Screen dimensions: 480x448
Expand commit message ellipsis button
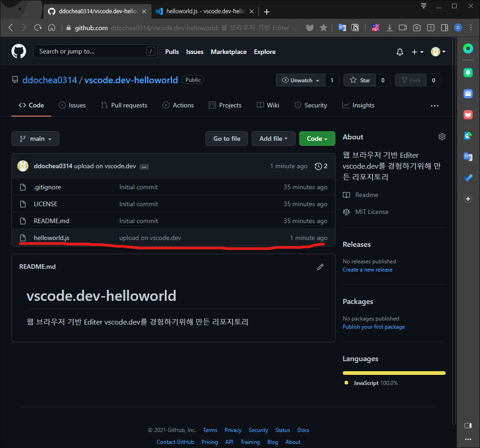coord(144,167)
